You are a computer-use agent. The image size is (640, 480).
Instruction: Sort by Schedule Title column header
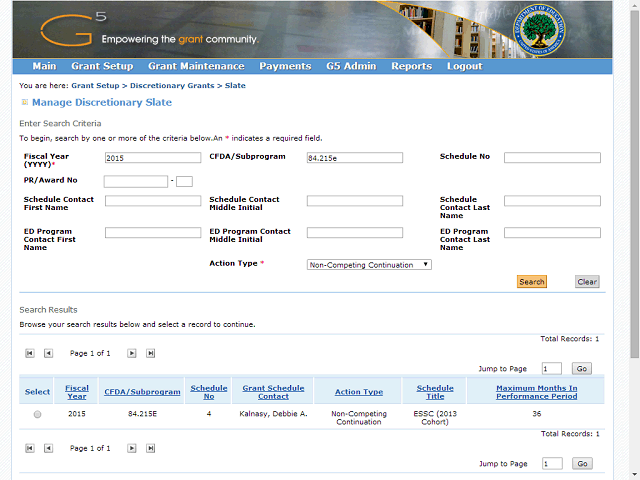pos(435,392)
